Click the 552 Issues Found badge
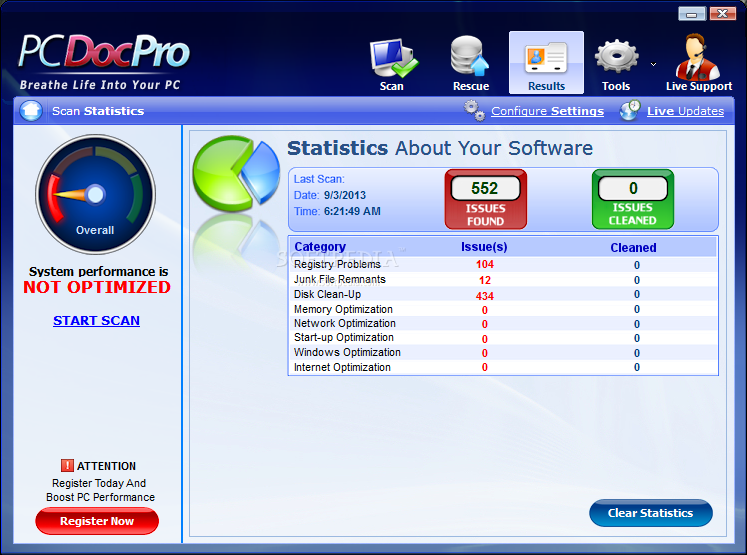Image resolution: width=747 pixels, height=555 pixels. 485,199
